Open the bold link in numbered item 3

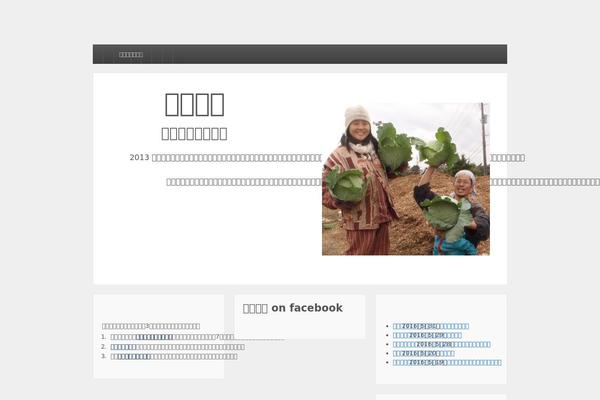(x=134, y=356)
